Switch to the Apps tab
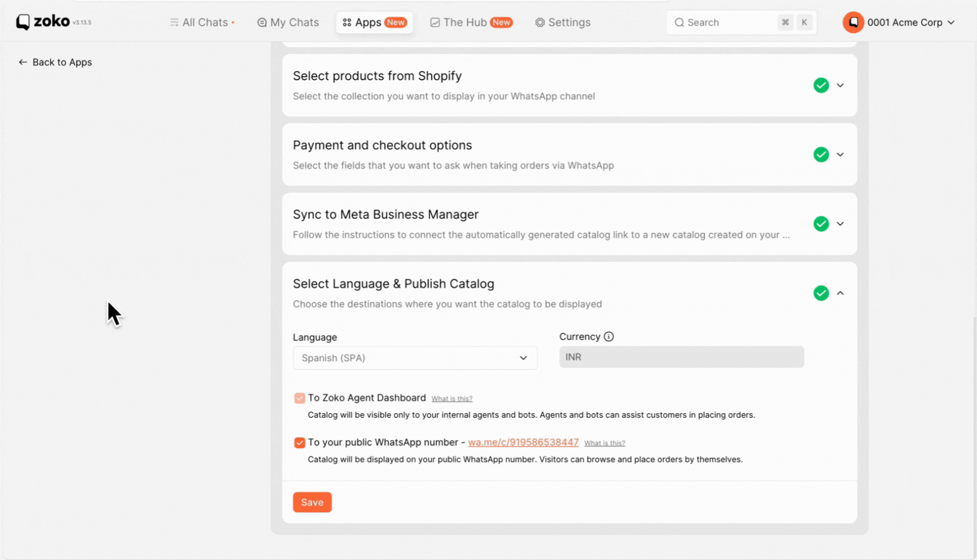The image size is (977, 560). coord(374,22)
